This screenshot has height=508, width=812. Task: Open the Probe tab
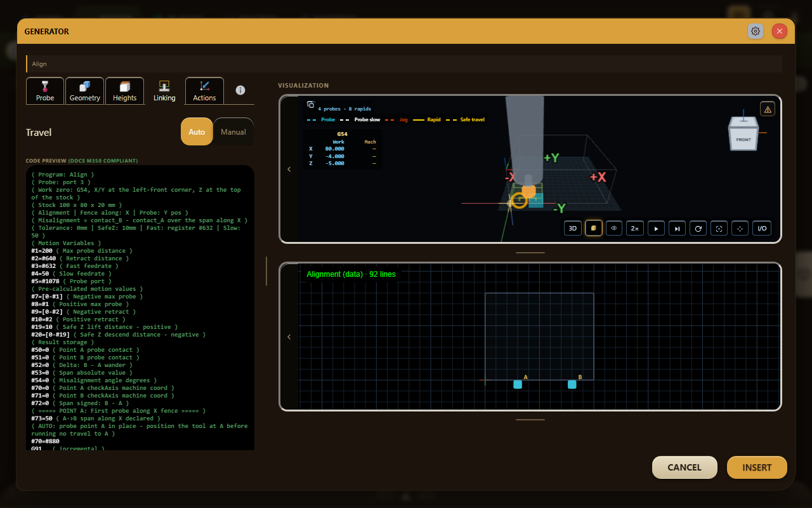[x=45, y=91]
